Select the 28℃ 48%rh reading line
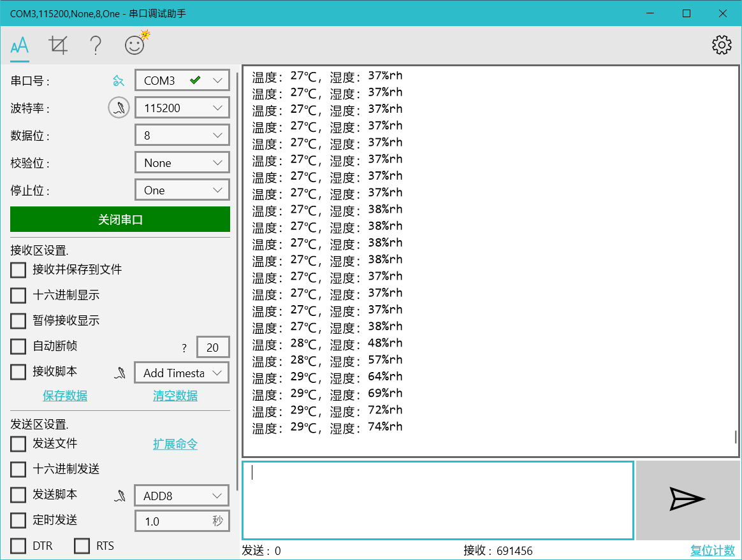 pyautogui.click(x=327, y=343)
